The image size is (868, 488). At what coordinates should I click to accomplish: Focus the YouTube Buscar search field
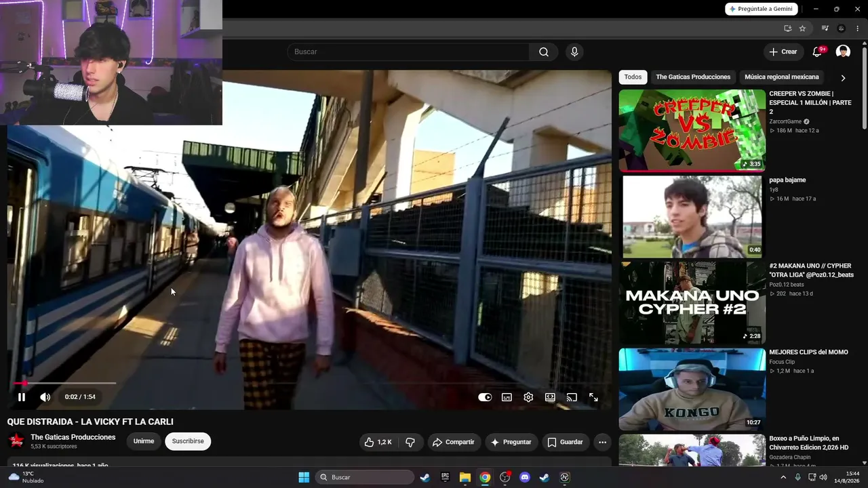click(408, 52)
